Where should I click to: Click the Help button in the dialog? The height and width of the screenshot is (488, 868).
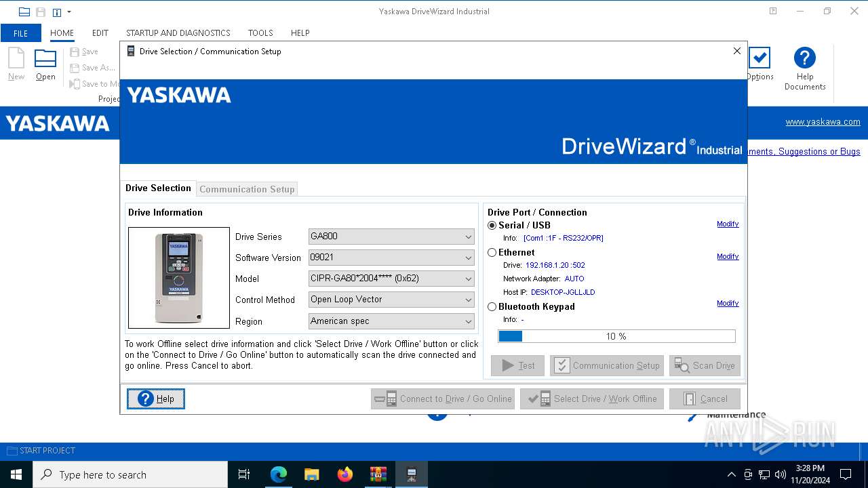pos(156,399)
